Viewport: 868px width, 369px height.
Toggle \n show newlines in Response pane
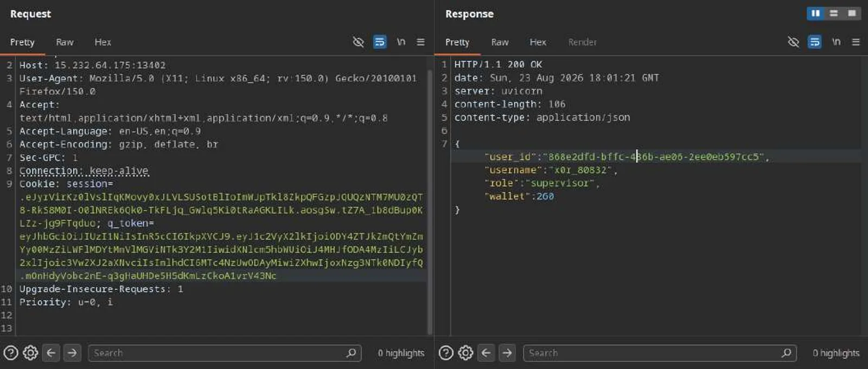coord(836,42)
